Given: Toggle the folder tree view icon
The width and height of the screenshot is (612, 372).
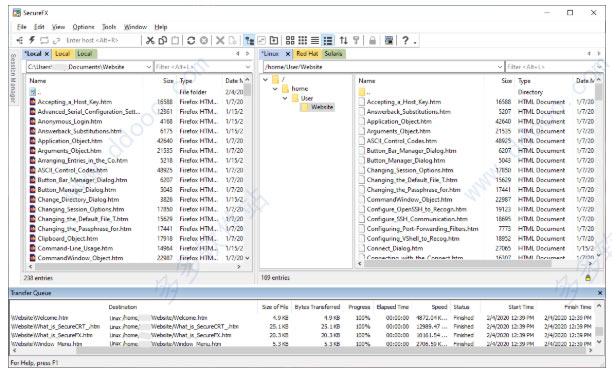Looking at the screenshot, I should pyautogui.click(x=249, y=40).
